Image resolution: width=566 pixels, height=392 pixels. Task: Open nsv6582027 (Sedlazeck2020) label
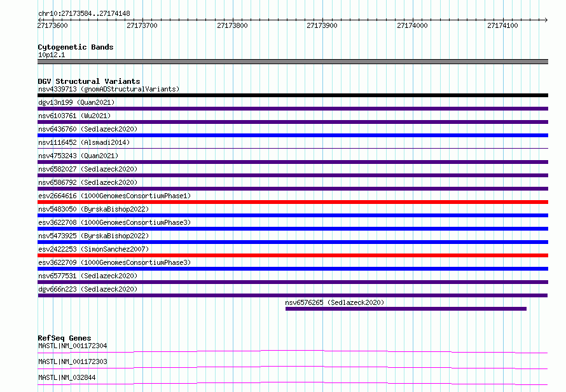coord(88,169)
